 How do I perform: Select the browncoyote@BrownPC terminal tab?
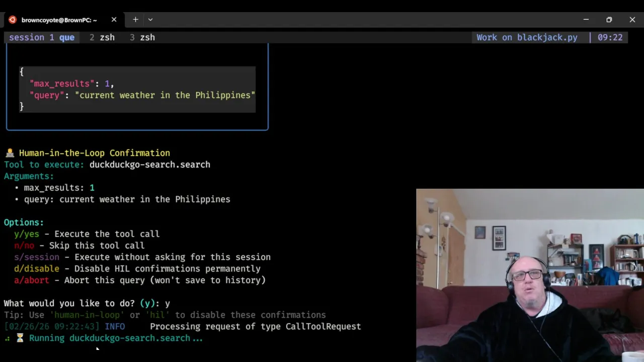(x=63, y=20)
